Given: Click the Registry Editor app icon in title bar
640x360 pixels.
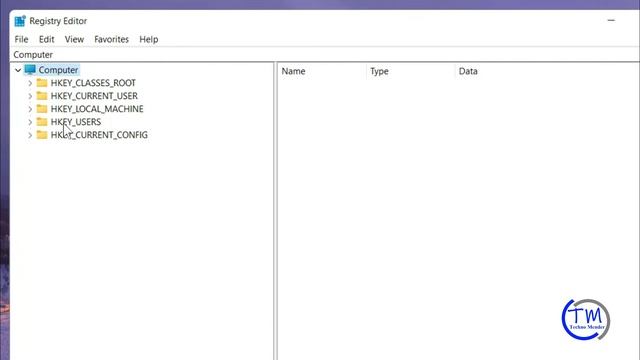Looking at the screenshot, I should (20, 21).
